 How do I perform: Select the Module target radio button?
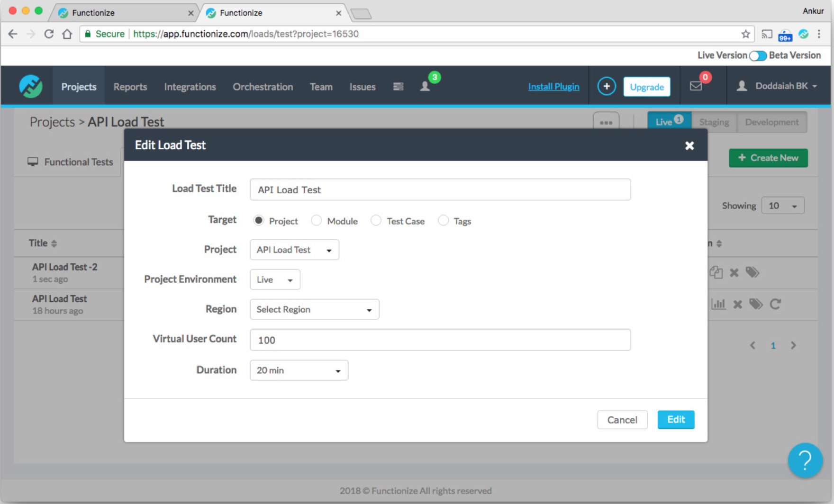point(316,220)
